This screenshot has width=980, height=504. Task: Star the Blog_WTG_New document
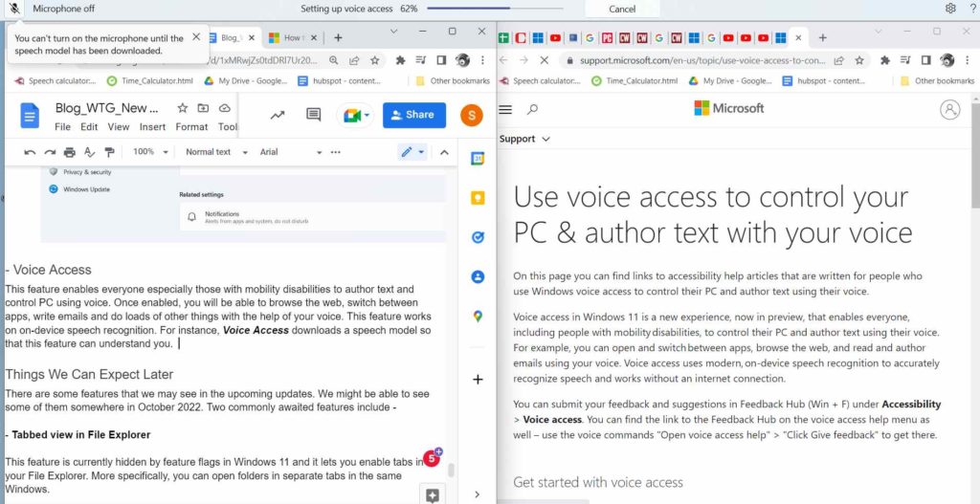click(x=182, y=108)
